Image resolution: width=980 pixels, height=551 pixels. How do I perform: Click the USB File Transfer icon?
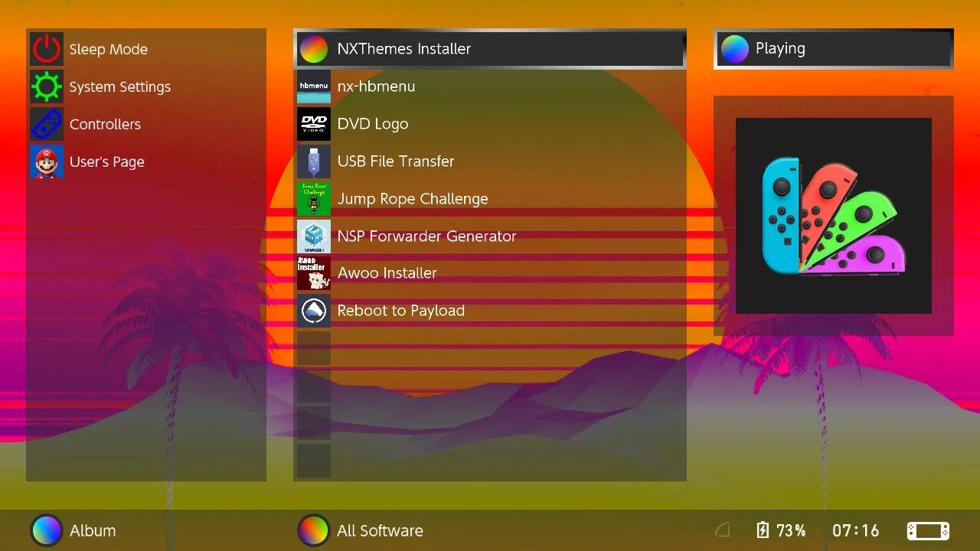click(314, 161)
